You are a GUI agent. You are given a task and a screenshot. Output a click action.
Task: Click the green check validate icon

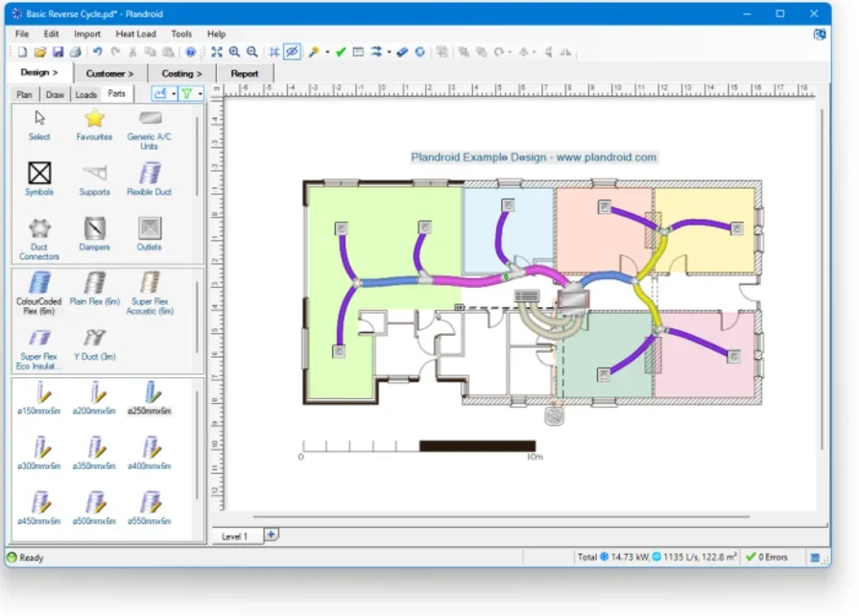click(341, 52)
